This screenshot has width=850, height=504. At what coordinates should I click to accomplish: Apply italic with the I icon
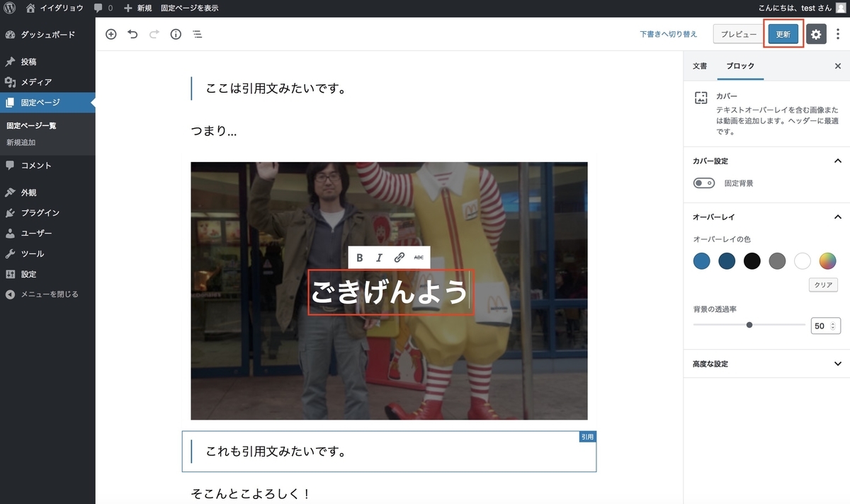[379, 258]
